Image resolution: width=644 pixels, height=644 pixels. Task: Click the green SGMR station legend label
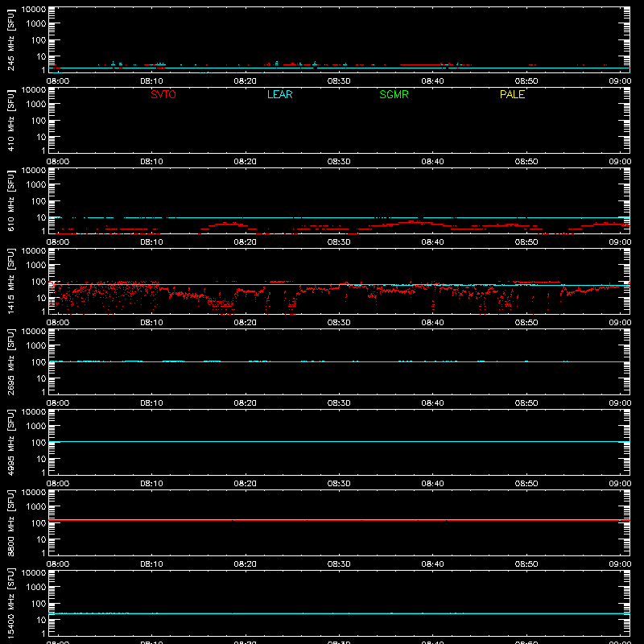pyautogui.click(x=394, y=94)
